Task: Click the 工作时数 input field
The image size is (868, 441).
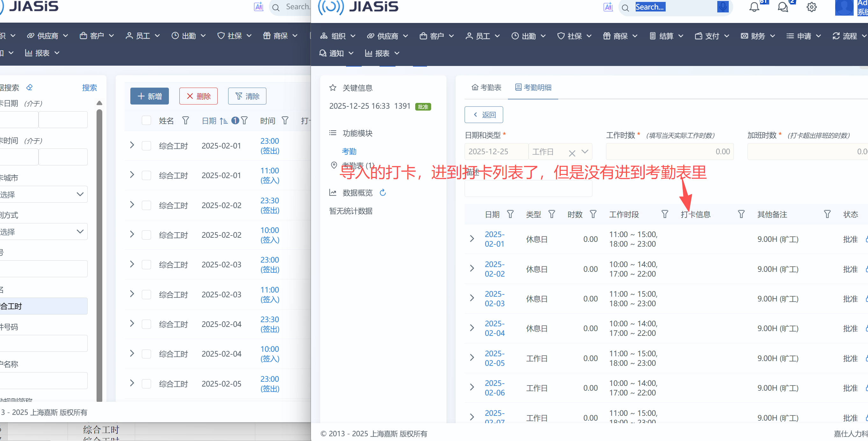Action: pyautogui.click(x=669, y=152)
